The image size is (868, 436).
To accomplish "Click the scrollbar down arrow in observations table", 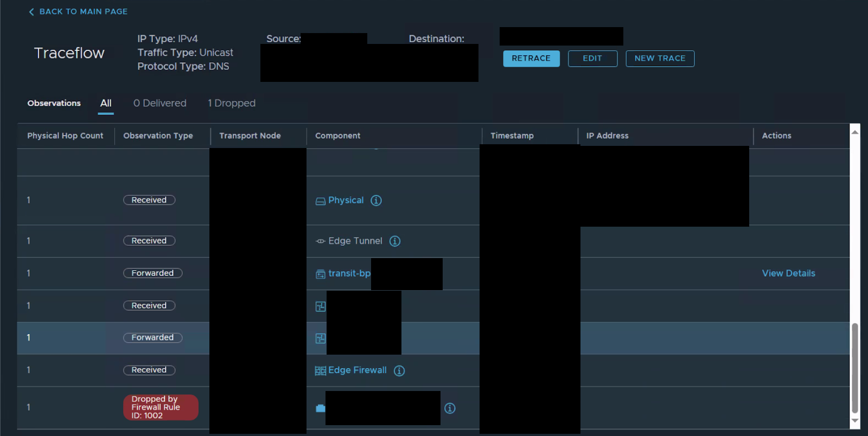I will tap(855, 421).
